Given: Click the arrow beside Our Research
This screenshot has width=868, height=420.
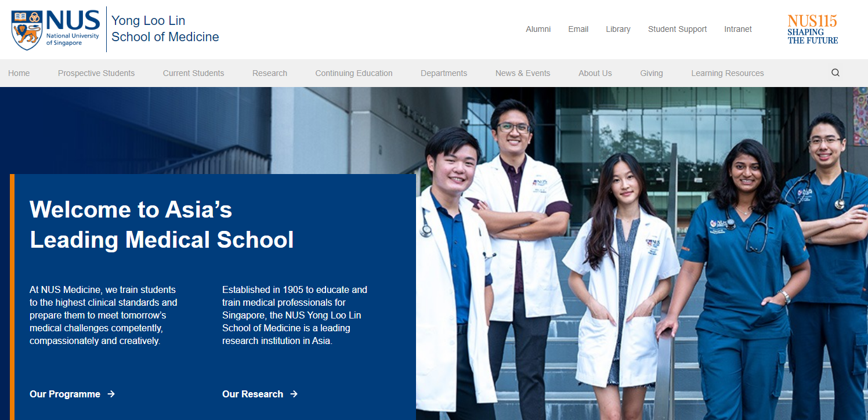Looking at the screenshot, I should 294,394.
